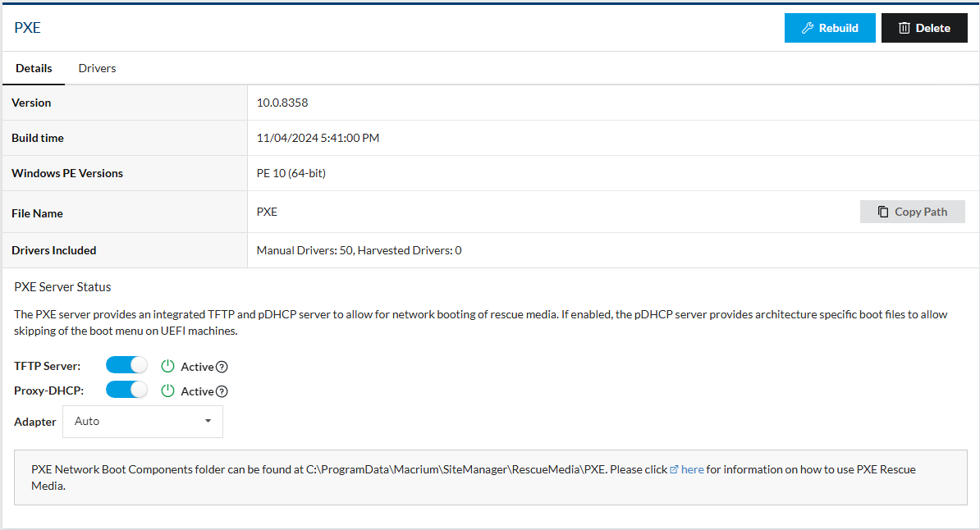Click the external link icon before 'here'
The width and height of the screenshot is (980, 530).
[x=674, y=469]
